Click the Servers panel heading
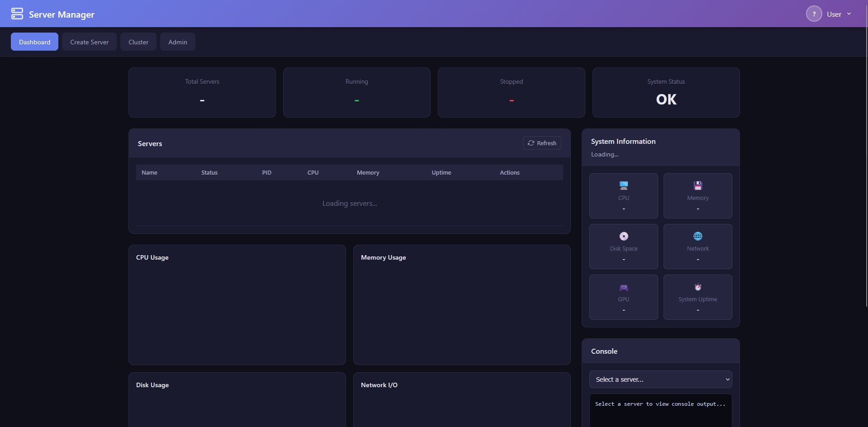This screenshot has height=427, width=868. click(x=150, y=144)
